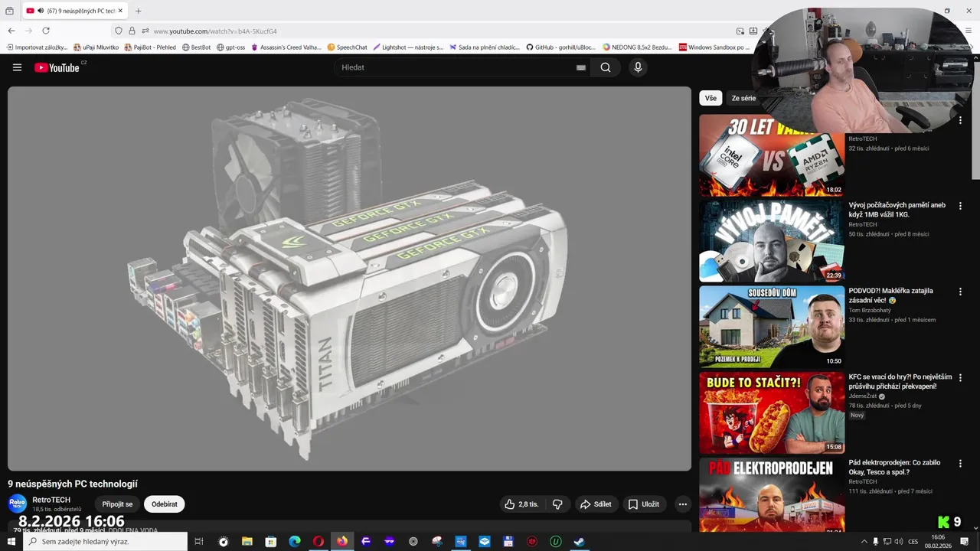This screenshot has width=980, height=551.
Task: Subscribe using the Odebírat button
Action: click(165, 504)
